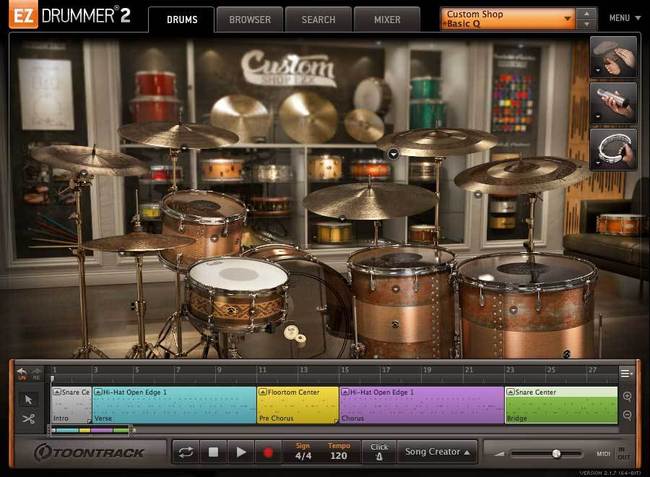Switch to the SEARCH tab
The image size is (650, 477).
pyautogui.click(x=318, y=19)
